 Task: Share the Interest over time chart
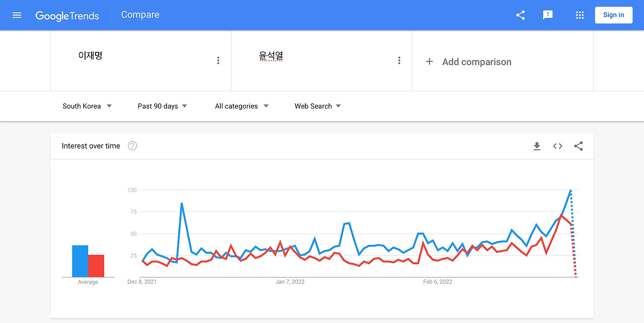click(579, 146)
